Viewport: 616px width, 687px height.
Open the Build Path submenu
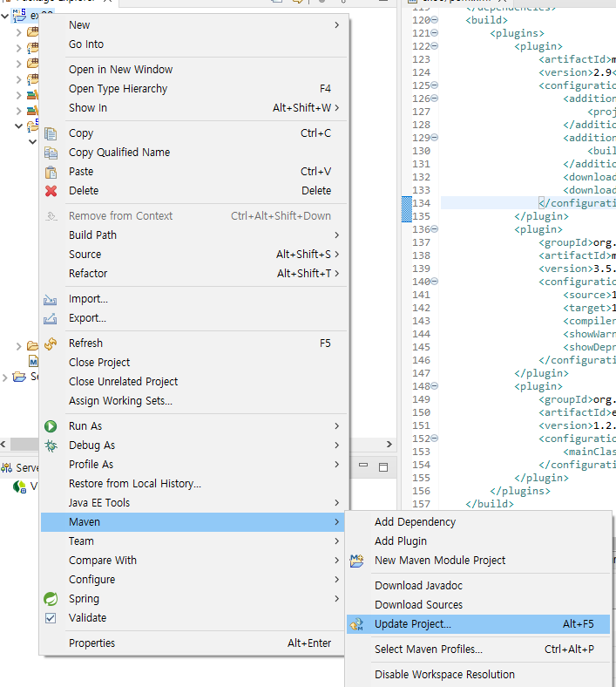[x=193, y=235]
